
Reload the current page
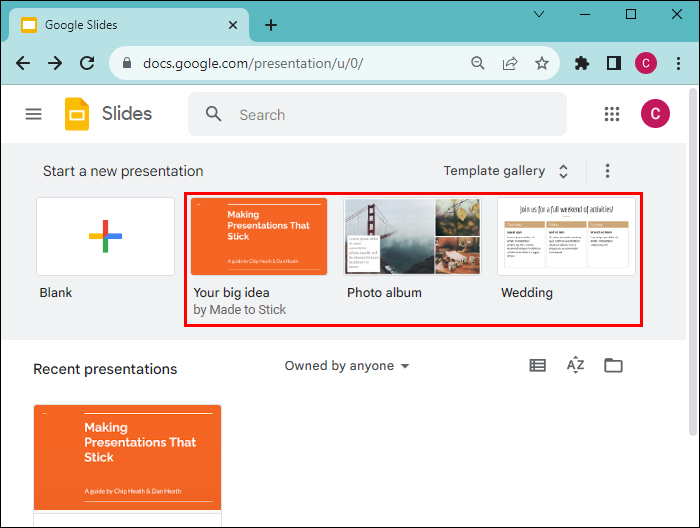(87, 63)
